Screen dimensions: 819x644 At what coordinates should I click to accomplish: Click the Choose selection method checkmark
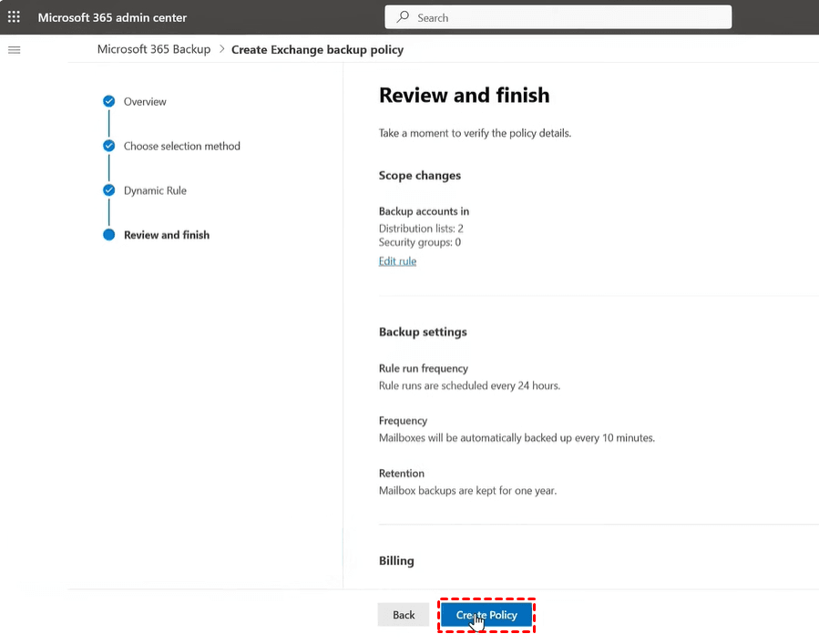point(109,146)
